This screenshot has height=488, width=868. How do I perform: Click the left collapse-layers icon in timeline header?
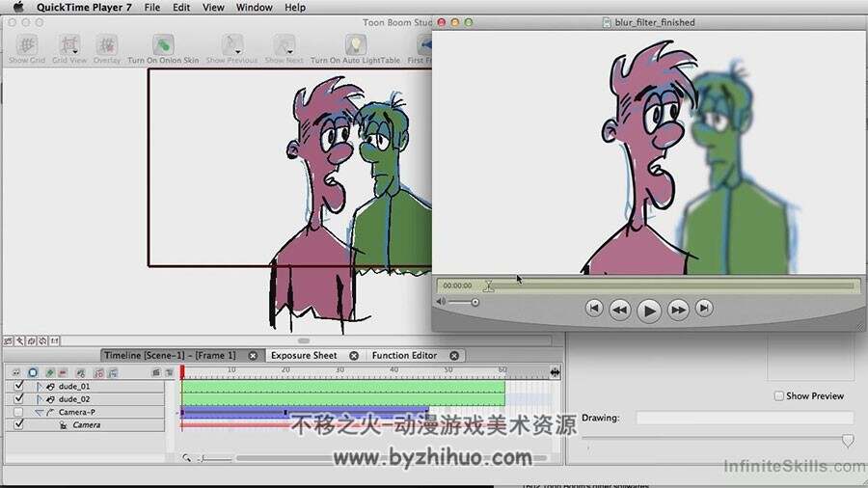pyautogui.click(x=156, y=372)
